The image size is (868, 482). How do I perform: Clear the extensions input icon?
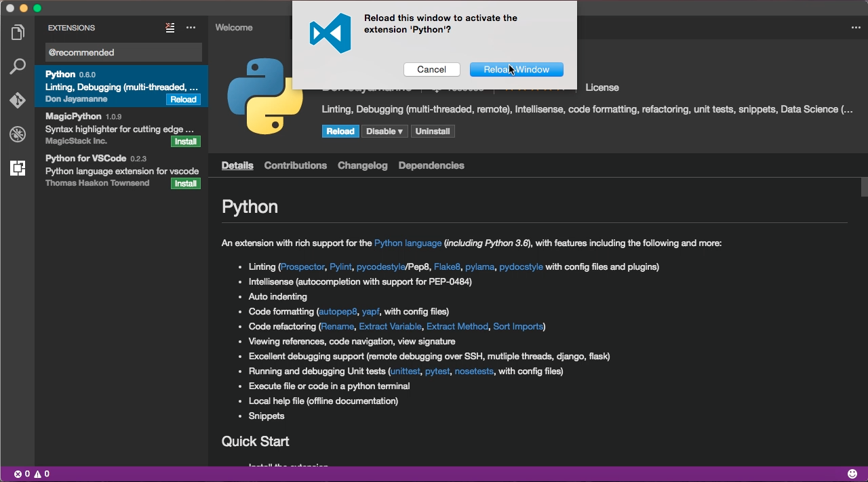170,28
